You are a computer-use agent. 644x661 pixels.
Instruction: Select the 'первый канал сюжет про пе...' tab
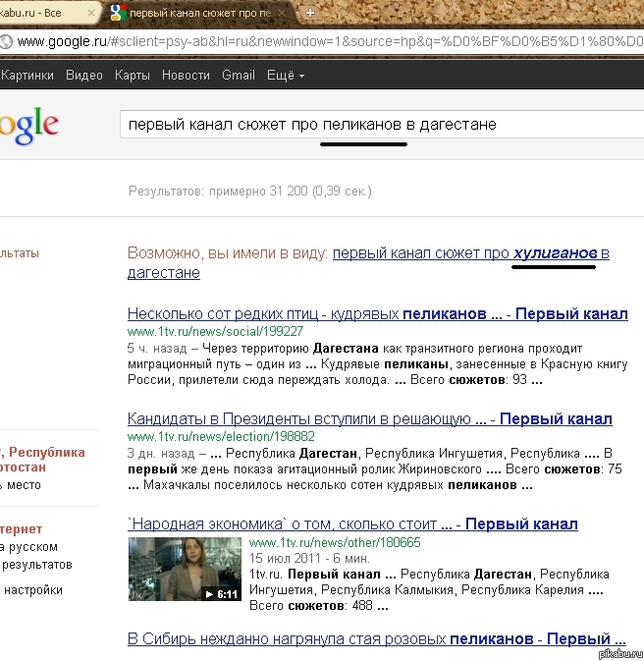tap(198, 13)
